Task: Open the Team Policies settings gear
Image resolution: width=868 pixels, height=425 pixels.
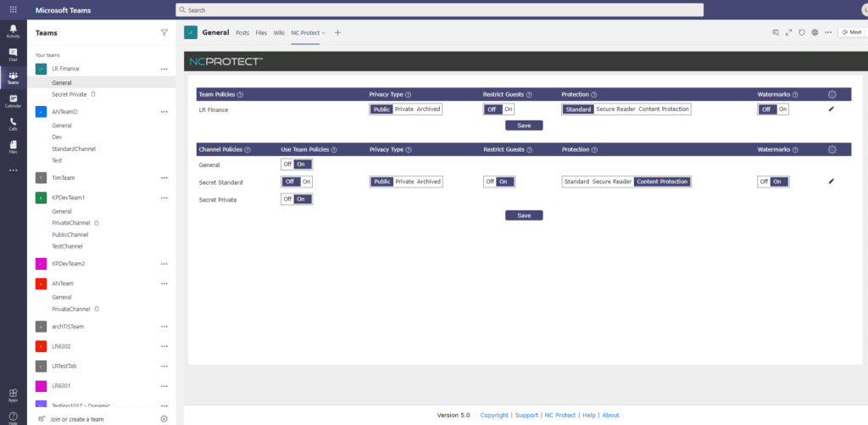Action: coord(832,95)
